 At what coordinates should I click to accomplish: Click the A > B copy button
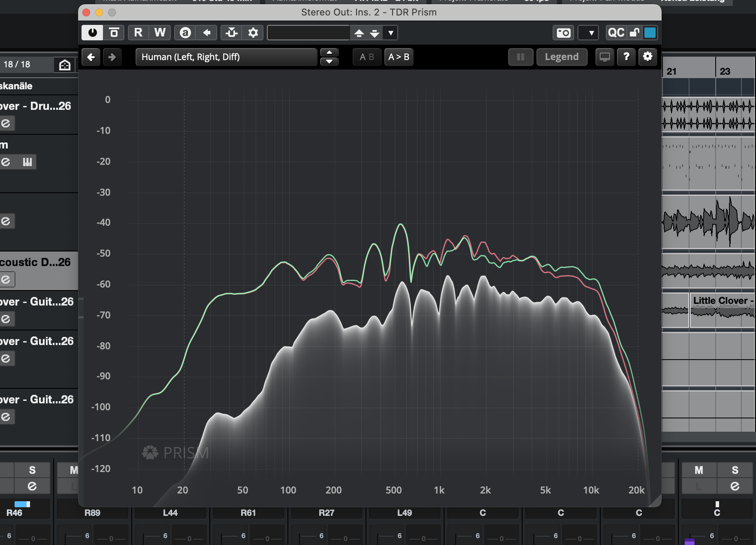tap(399, 57)
